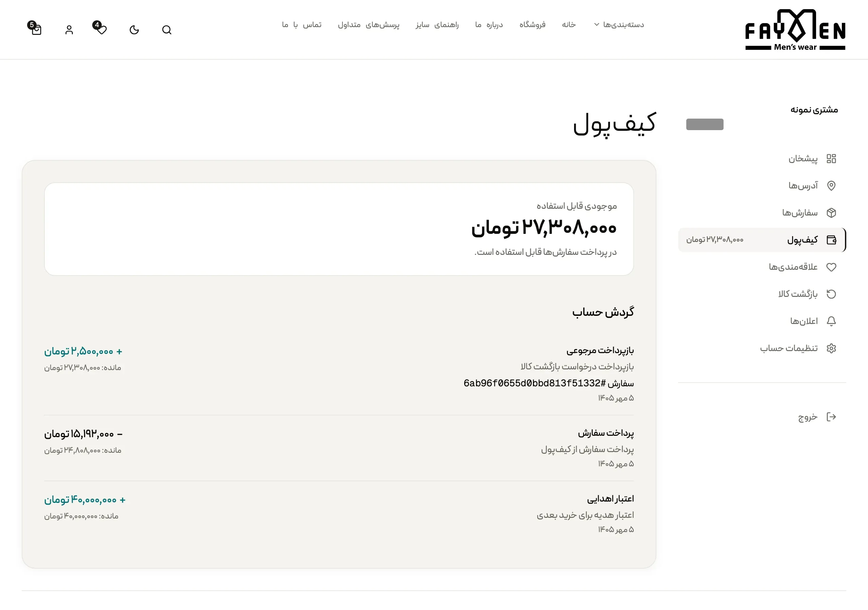Click the علاقه‌مندی‌ها heart icon in sidebar
868x610 pixels.
coord(831,267)
